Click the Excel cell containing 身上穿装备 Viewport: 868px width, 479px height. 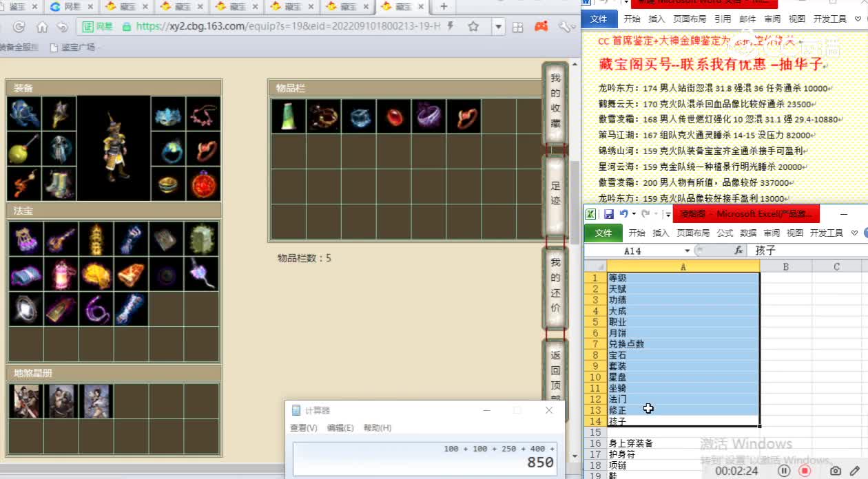coord(683,443)
